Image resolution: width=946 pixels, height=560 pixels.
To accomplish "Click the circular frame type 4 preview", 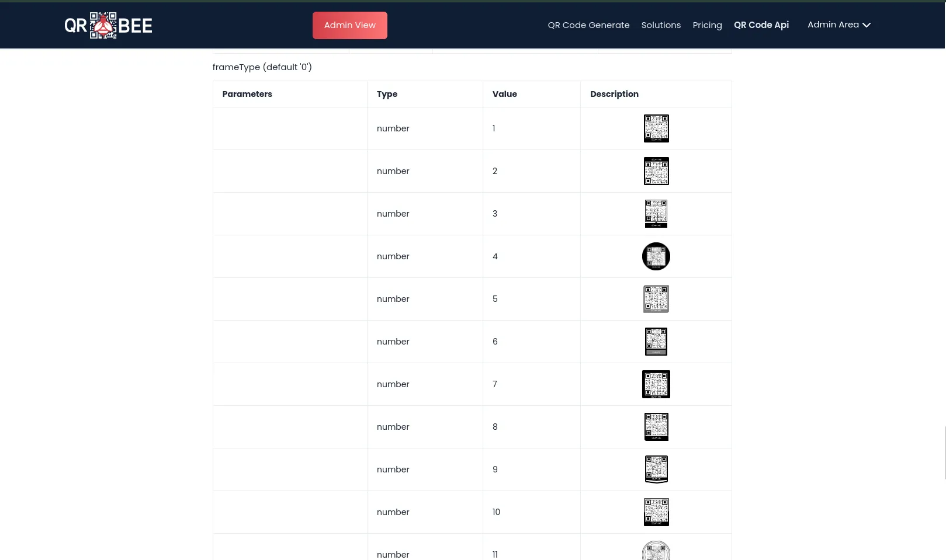I will 656,256.
